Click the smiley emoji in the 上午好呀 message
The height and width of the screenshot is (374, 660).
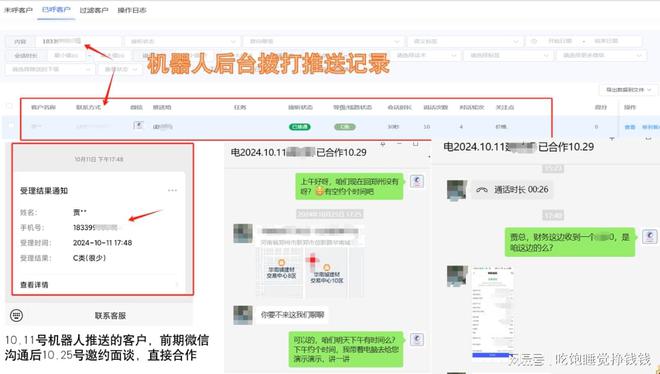pyautogui.click(x=319, y=192)
